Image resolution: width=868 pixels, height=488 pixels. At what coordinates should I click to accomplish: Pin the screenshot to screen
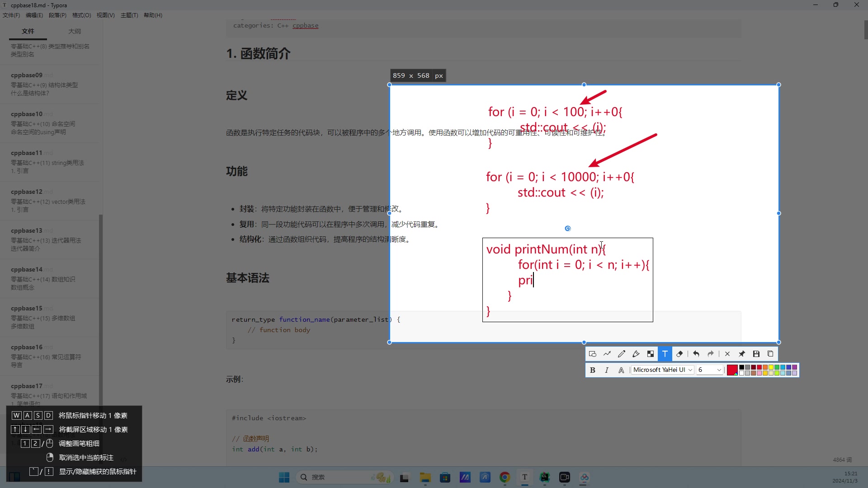[x=742, y=354]
